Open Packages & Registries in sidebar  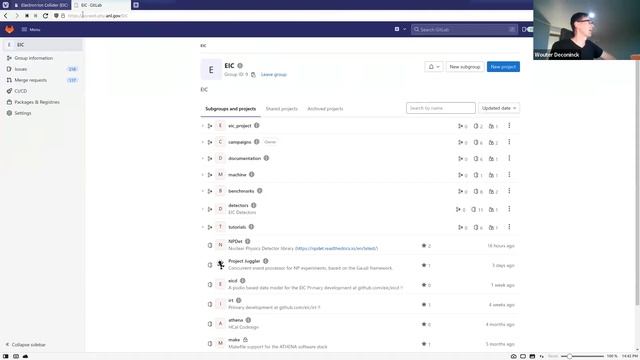tap(37, 102)
